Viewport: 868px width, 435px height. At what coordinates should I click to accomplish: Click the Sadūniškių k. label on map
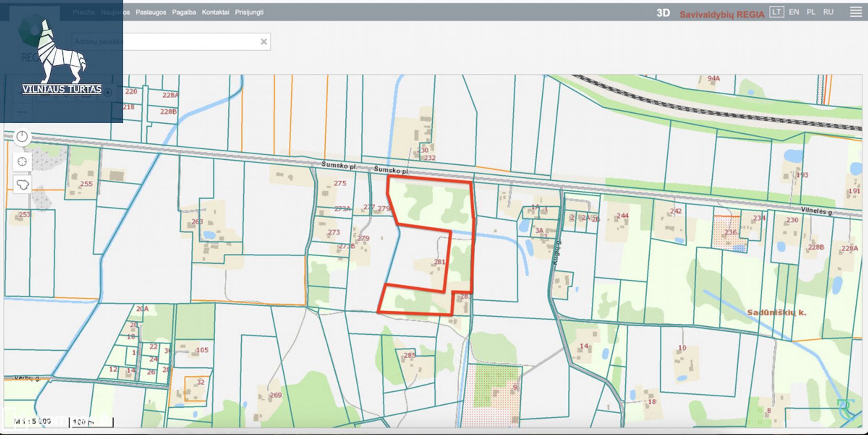point(776,313)
